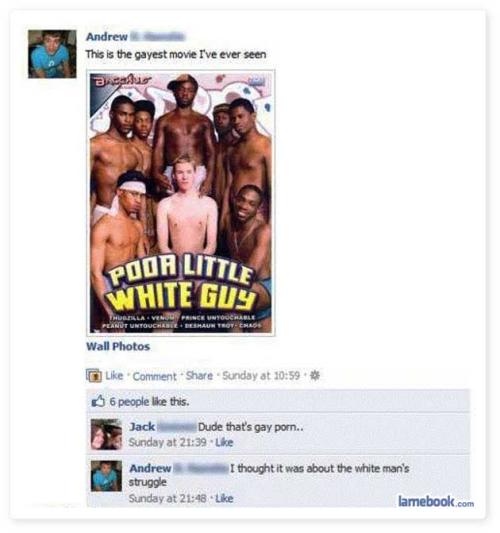The image size is (500, 533).
Task: Open Andrew's large profile picture
Action: pyautogui.click(x=52, y=54)
